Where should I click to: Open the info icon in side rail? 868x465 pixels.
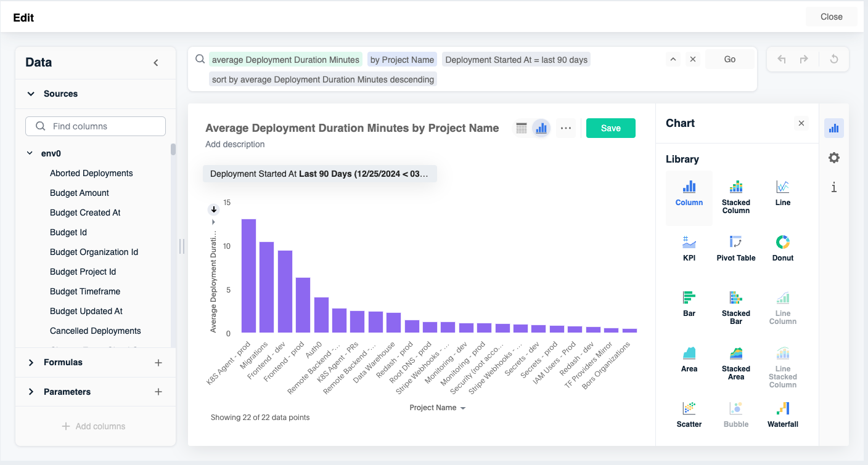(834, 187)
